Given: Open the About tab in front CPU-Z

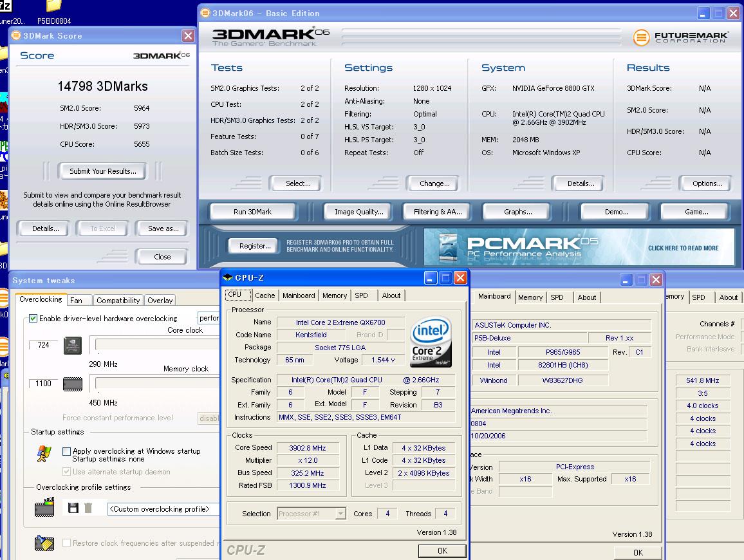Looking at the screenshot, I should click(391, 295).
